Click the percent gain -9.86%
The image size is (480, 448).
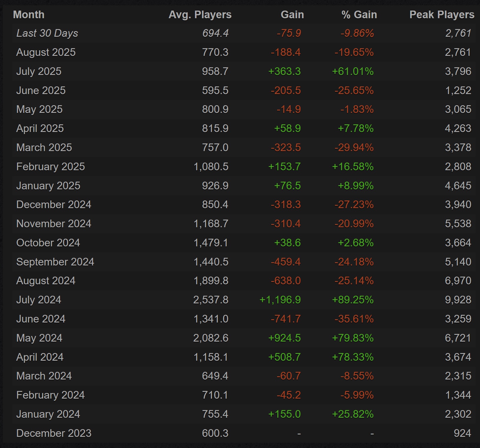point(357,33)
